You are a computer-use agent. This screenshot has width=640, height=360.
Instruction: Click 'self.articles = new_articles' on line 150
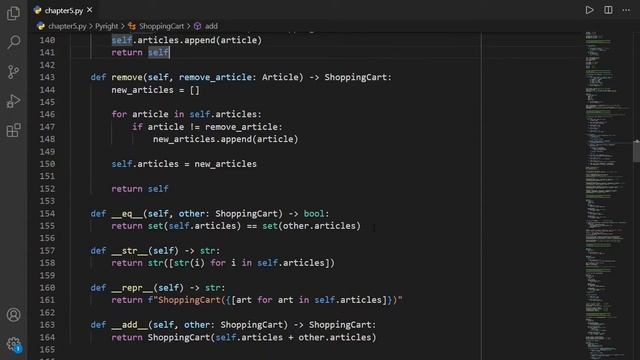[x=184, y=164]
